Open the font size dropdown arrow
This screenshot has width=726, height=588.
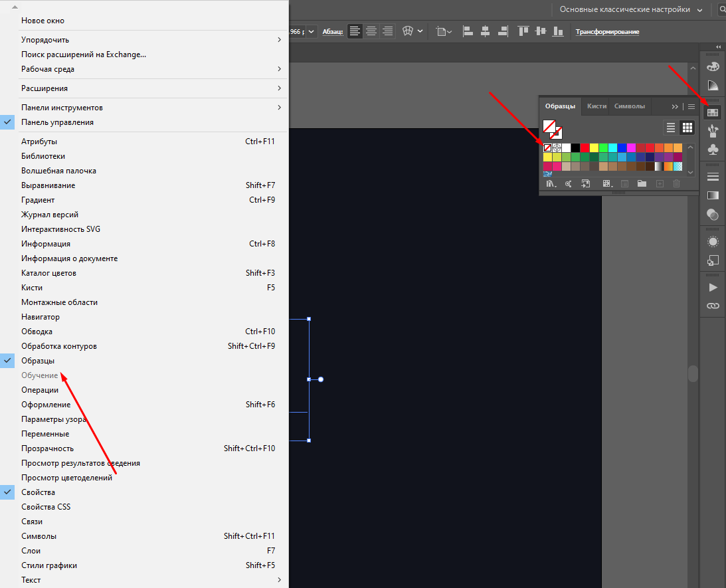(311, 31)
